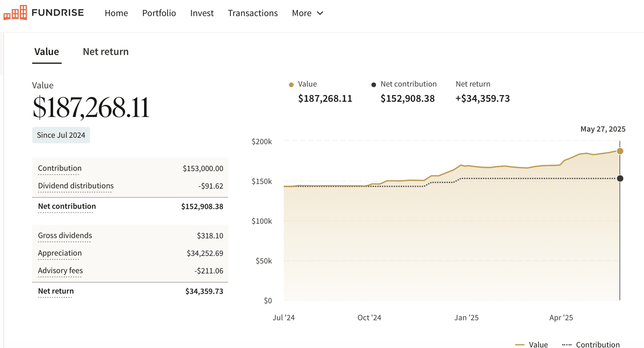The image size is (644, 348).
Task: Open the Home page
Action: point(116,13)
